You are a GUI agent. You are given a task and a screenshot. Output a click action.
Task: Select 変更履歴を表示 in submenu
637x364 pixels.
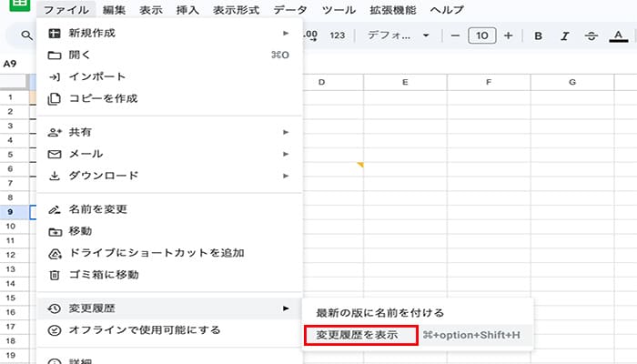tap(418, 335)
